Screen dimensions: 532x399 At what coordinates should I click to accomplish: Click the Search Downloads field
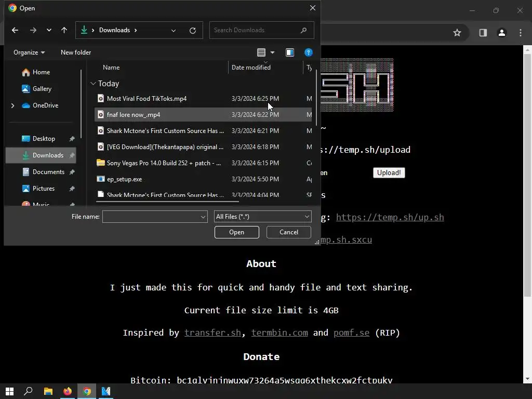point(261,30)
